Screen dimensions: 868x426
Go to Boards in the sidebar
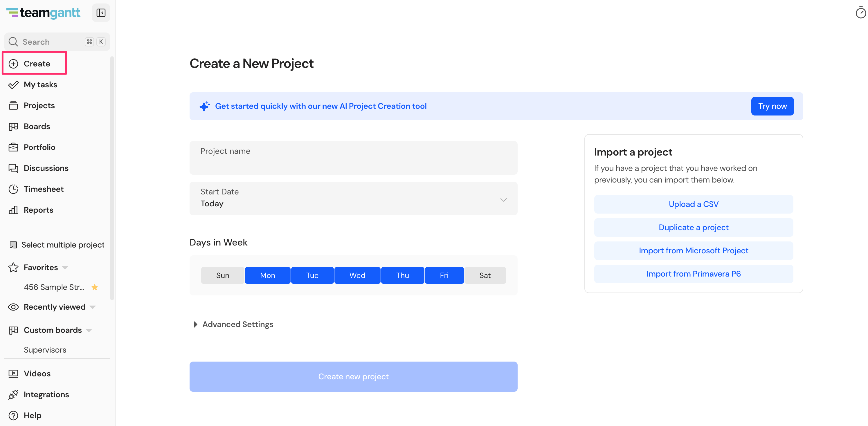click(x=37, y=126)
